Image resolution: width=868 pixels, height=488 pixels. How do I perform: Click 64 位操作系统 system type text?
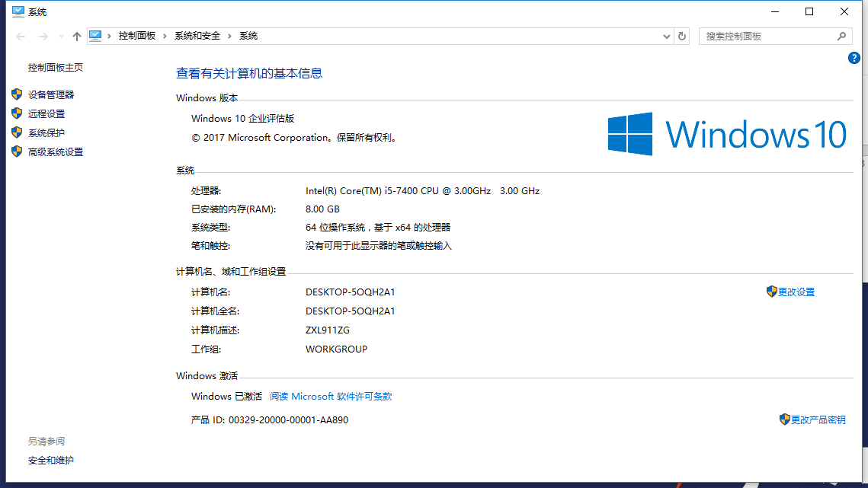coord(378,228)
